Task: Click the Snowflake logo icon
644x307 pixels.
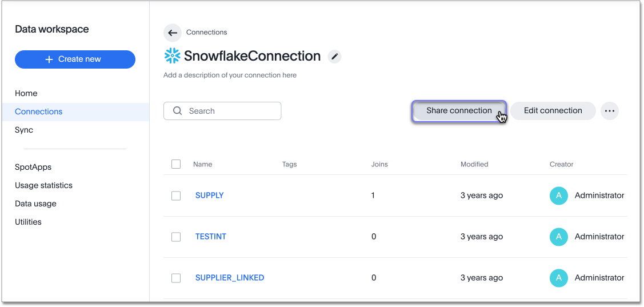Action: 172,55
